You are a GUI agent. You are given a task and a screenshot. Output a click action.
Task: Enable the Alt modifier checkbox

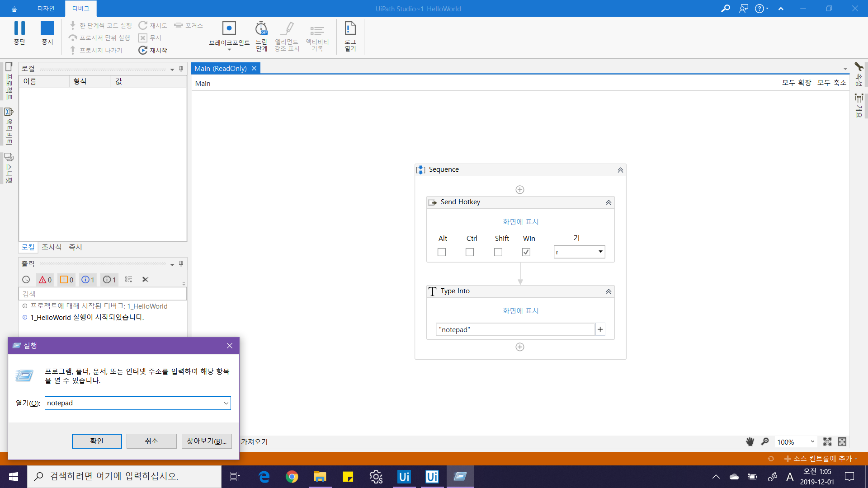pos(442,252)
